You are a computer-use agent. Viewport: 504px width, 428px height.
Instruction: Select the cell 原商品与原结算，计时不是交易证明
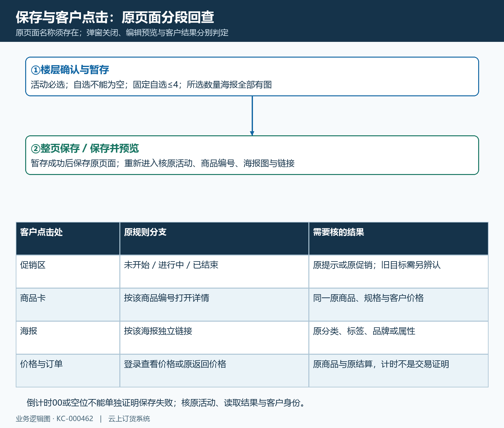click(398, 371)
